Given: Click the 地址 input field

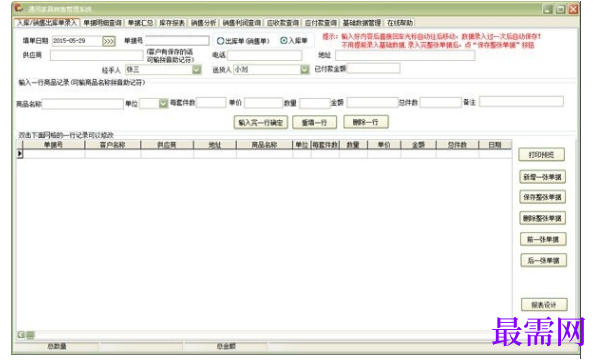Looking at the screenshot, I should click(405, 55).
